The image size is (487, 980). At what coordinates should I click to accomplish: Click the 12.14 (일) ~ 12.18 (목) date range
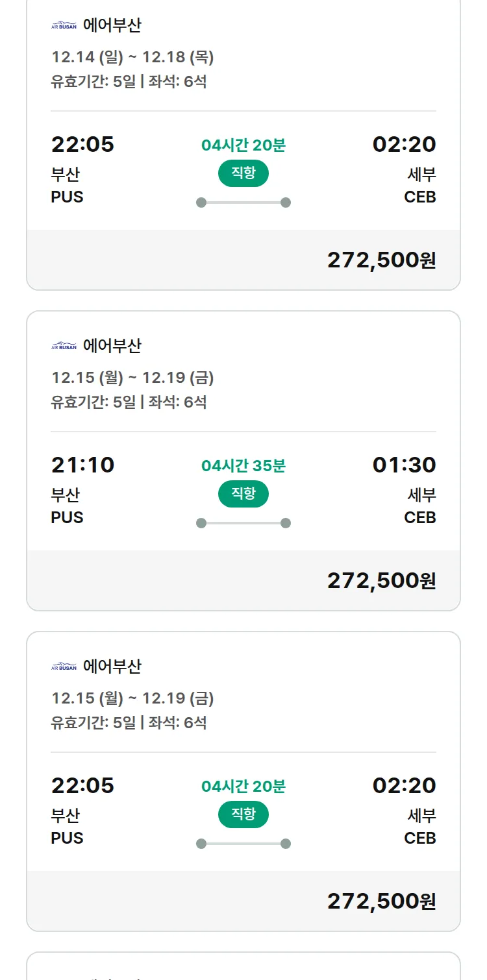[x=132, y=57]
